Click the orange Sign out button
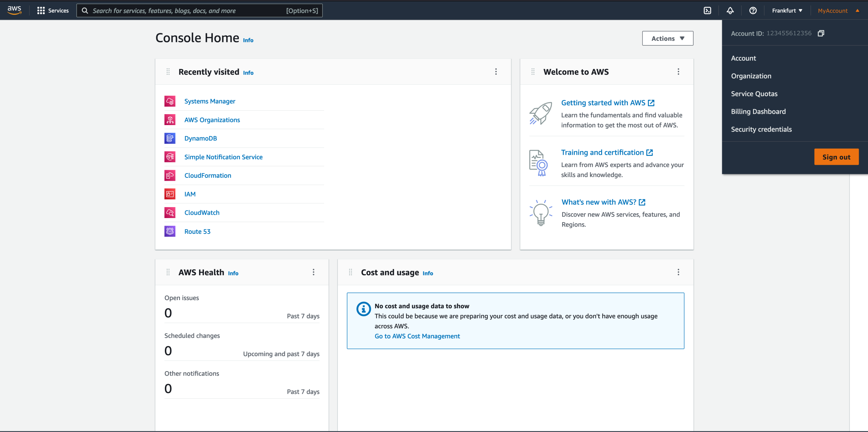868x432 pixels. coord(836,157)
